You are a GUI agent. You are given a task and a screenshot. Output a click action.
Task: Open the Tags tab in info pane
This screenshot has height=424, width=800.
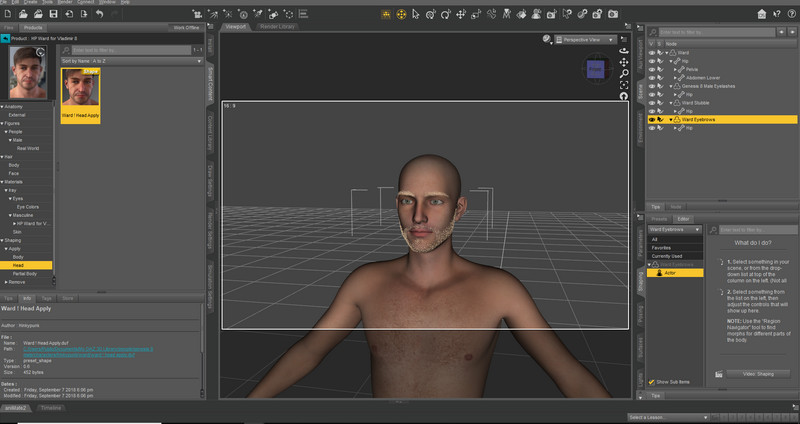click(46, 298)
